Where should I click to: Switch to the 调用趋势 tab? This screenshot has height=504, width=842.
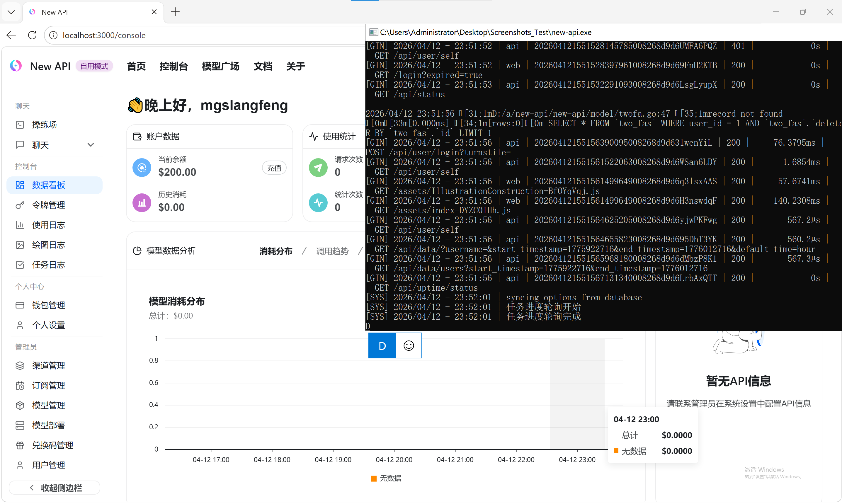[332, 251]
